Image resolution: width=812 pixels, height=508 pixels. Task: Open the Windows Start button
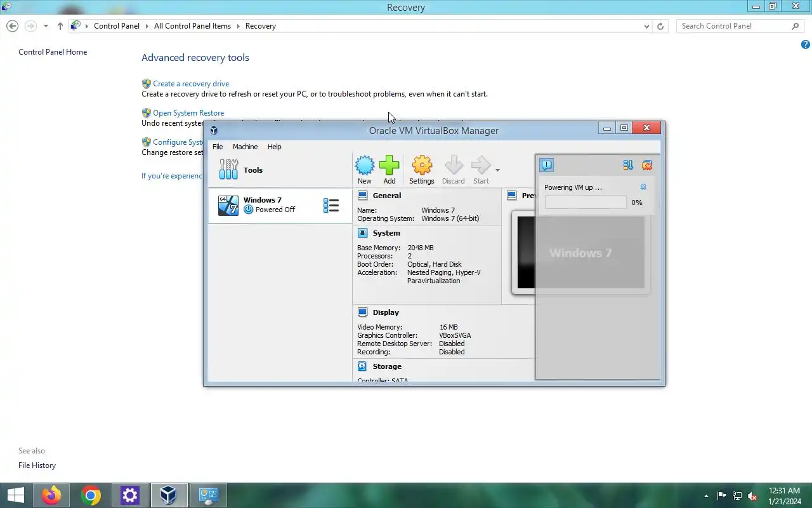pyautogui.click(x=15, y=495)
